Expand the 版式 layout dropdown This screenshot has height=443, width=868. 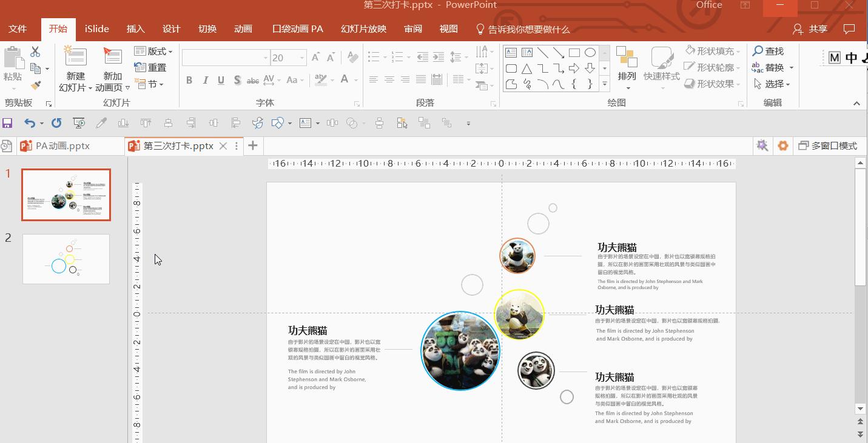pos(153,52)
